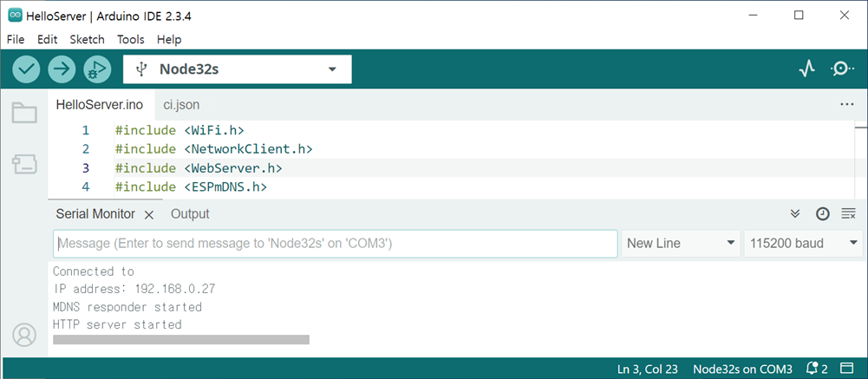The height and width of the screenshot is (379, 868).
Task: Open the Sketch menu
Action: [x=87, y=39]
